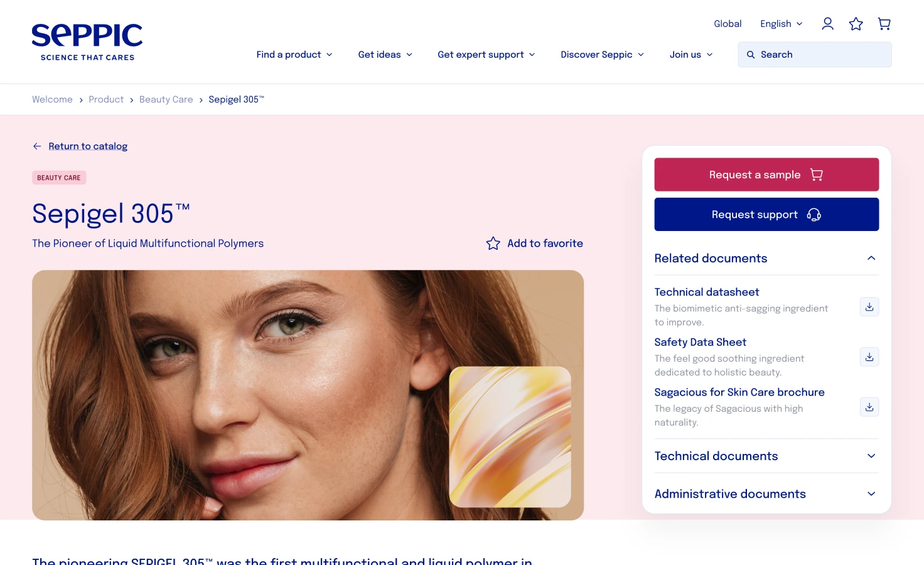Click the swirled texture product thumbnail
The image size is (924, 565).
(510, 437)
